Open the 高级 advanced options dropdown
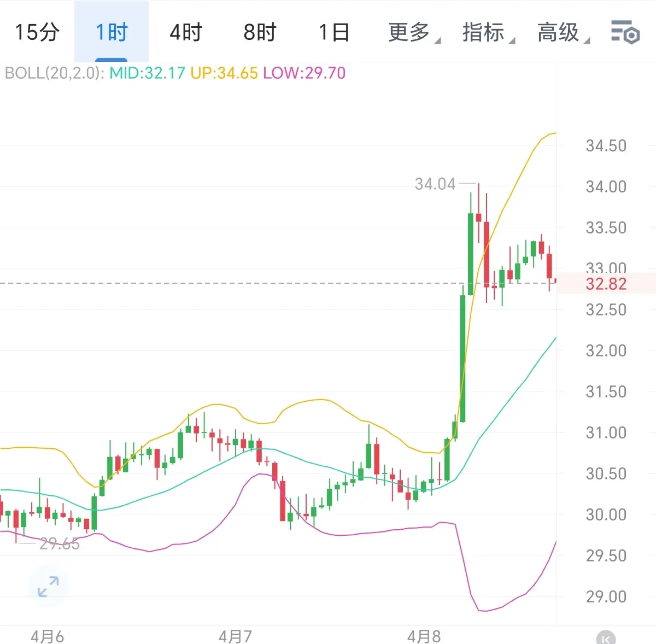Image resolution: width=656 pixels, height=644 pixels. coord(563,32)
